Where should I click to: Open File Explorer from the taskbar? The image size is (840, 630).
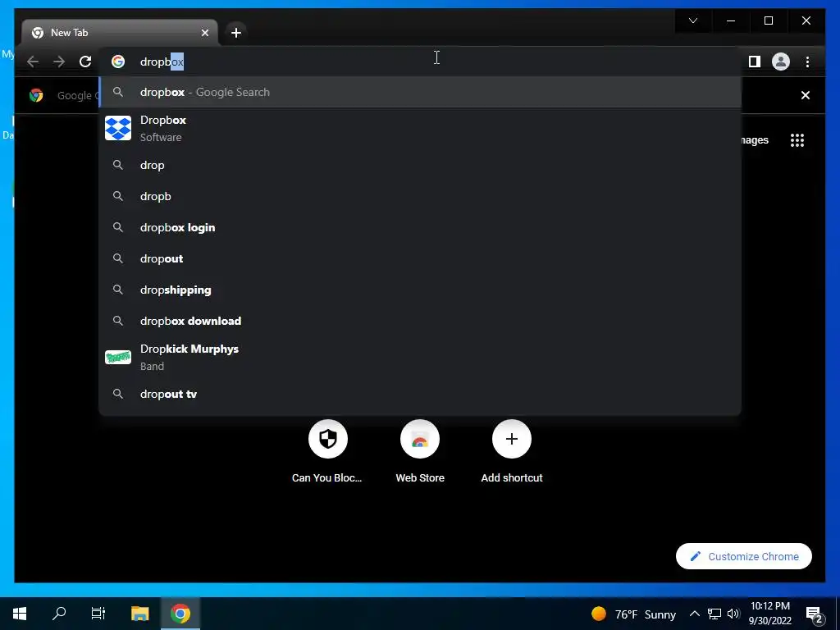[139, 614]
